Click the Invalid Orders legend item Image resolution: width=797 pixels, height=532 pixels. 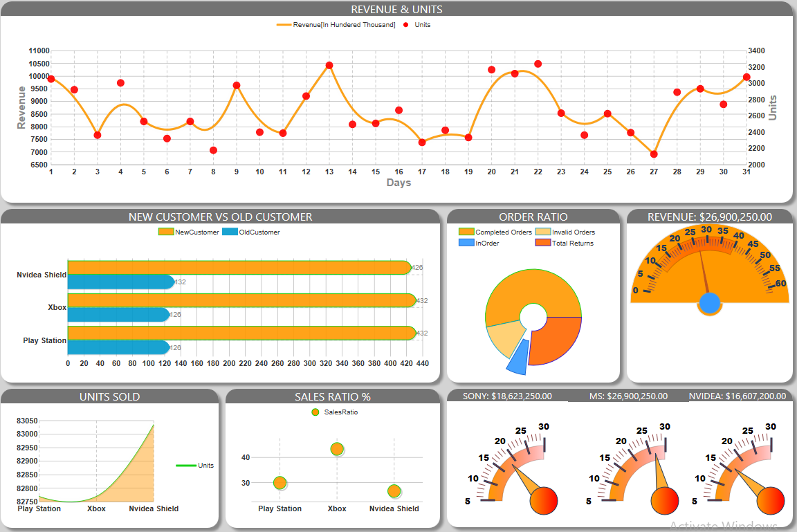point(566,232)
